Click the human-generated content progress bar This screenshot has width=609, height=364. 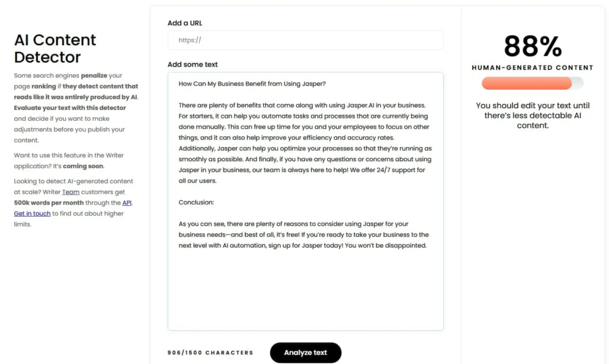click(532, 83)
